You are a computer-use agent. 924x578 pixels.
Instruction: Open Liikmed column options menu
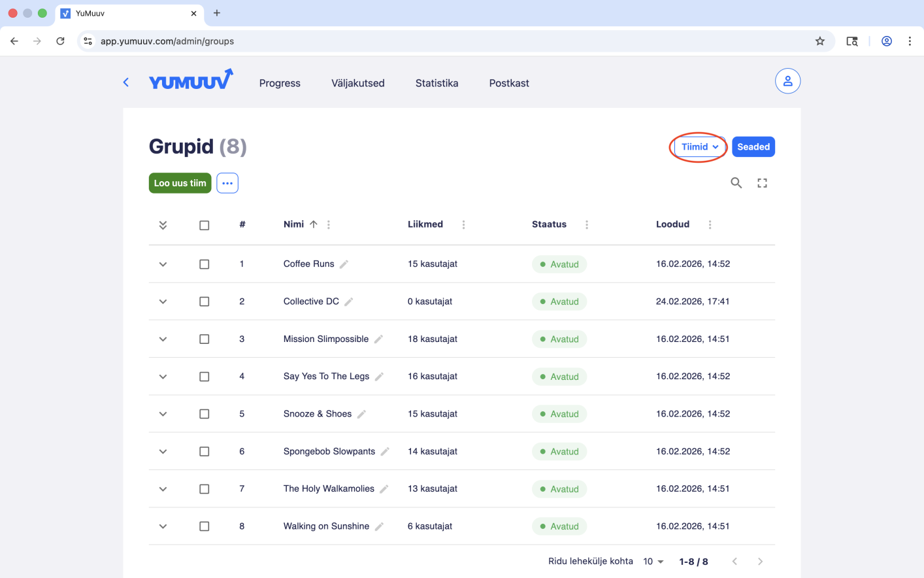click(463, 225)
